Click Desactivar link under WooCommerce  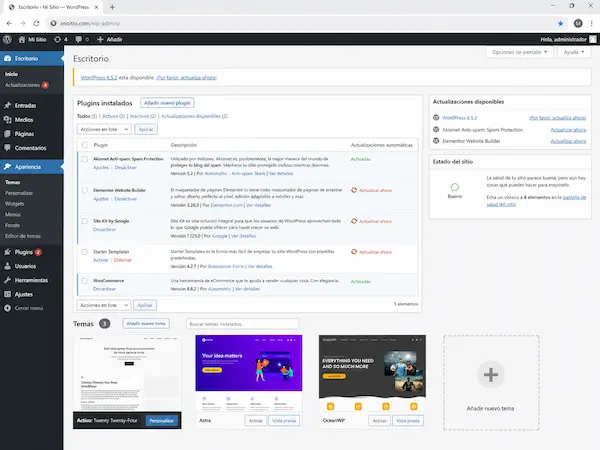tap(104, 289)
